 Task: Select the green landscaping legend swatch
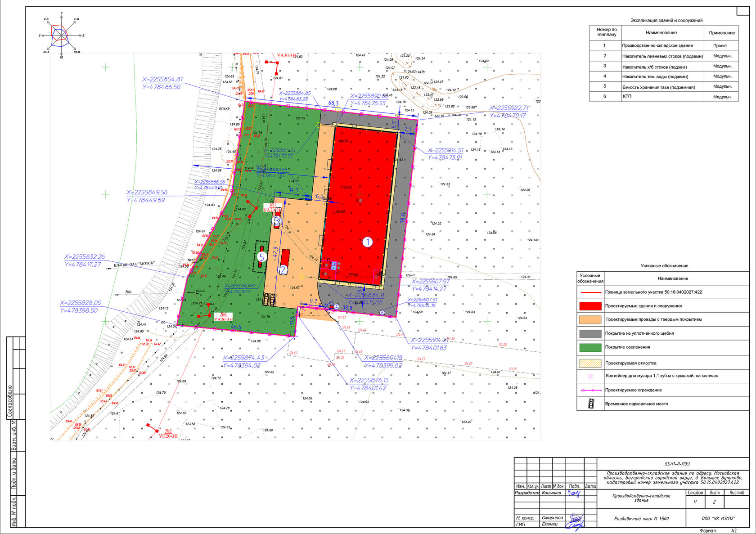click(590, 347)
